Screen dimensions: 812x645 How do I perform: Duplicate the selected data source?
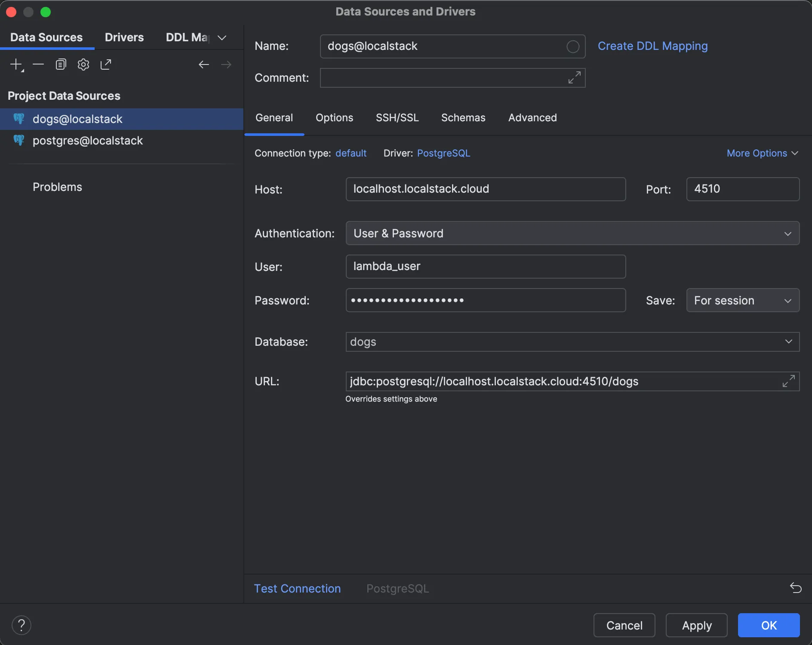tap(61, 64)
